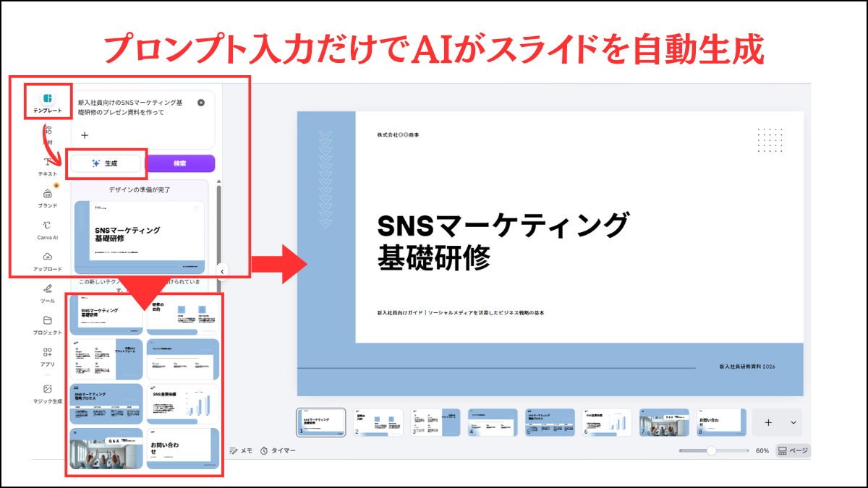Select page 3 in the filmstrip
The width and height of the screenshot is (868, 488).
click(x=435, y=422)
